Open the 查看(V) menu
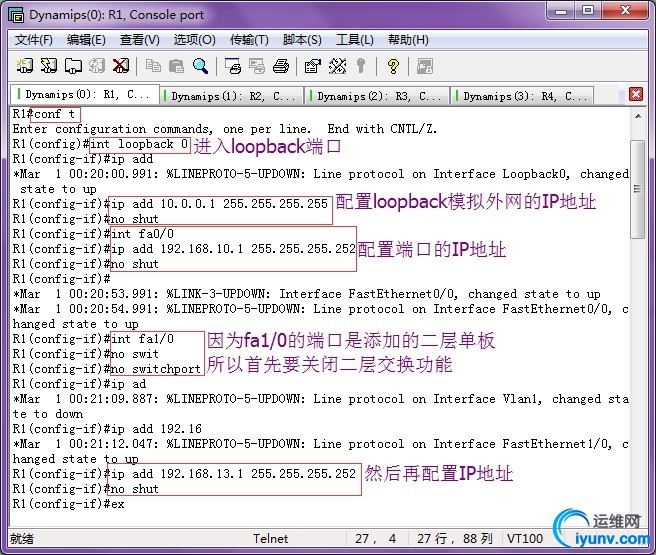This screenshot has width=656, height=555. tap(140, 40)
